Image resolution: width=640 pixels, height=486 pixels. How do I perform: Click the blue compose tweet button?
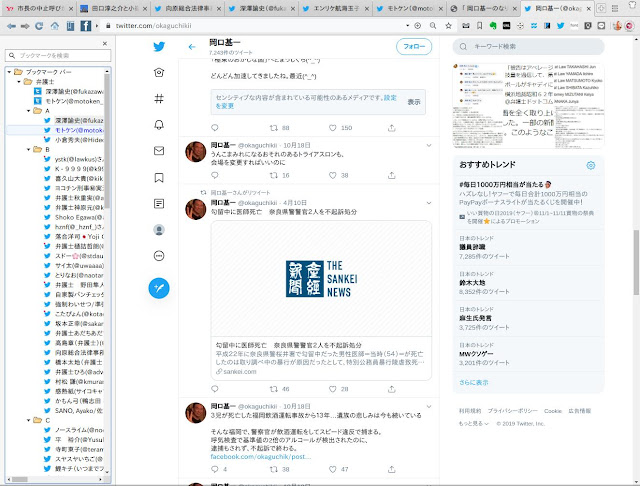click(x=159, y=288)
